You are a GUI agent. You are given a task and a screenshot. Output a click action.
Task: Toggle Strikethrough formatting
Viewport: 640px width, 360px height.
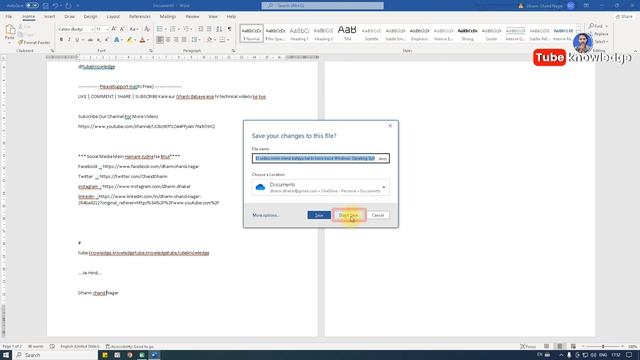(x=90, y=40)
